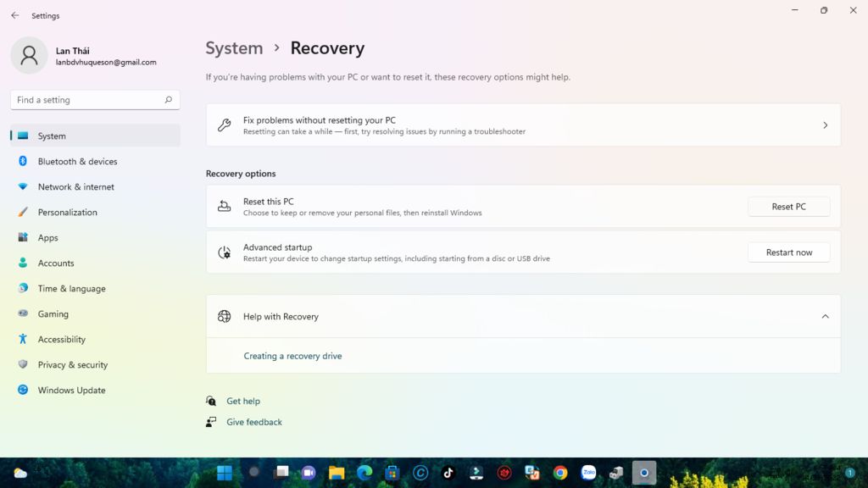Open Zalo from the taskbar
Image resolution: width=868 pixels, height=488 pixels.
click(x=588, y=473)
